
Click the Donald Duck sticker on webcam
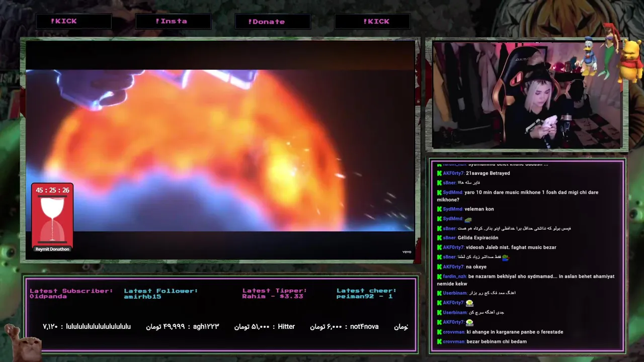click(588, 55)
